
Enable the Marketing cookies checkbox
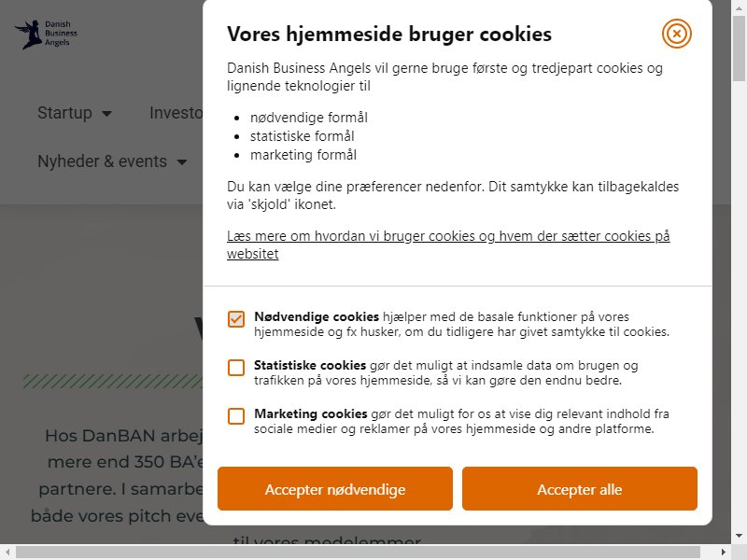point(236,415)
